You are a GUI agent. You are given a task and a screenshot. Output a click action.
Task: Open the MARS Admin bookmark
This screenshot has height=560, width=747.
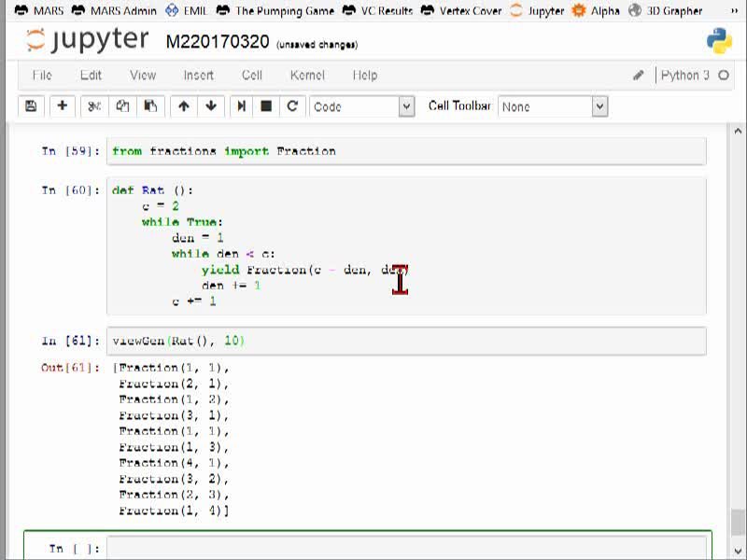click(114, 10)
